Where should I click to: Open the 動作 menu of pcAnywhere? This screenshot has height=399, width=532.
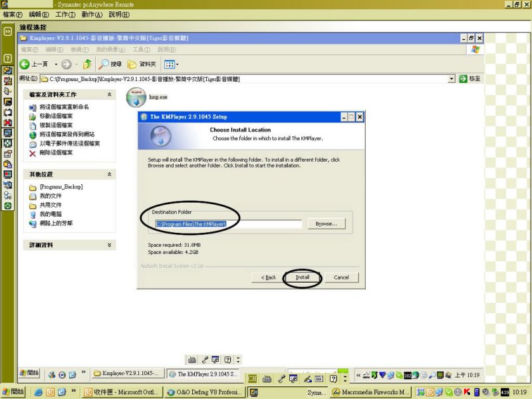(92, 15)
